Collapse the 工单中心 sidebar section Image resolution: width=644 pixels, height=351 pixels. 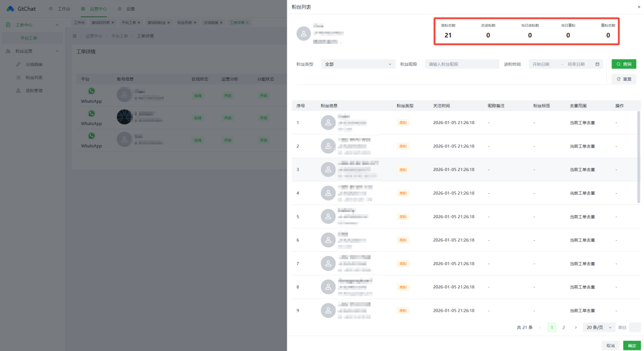click(57, 25)
